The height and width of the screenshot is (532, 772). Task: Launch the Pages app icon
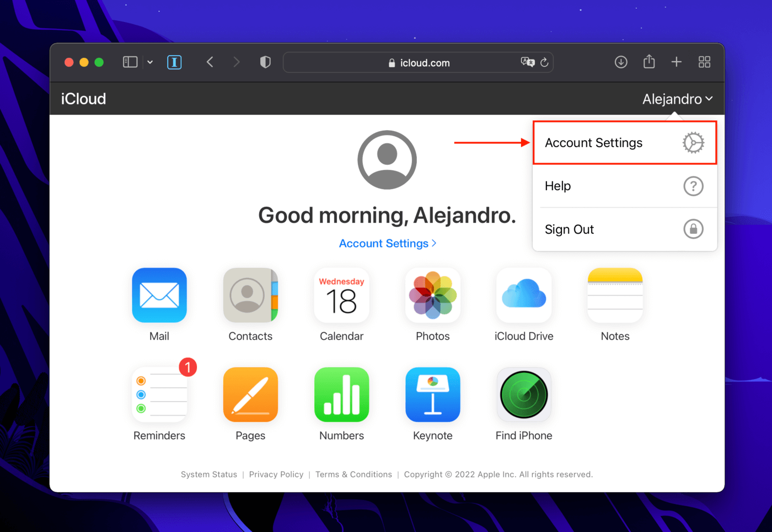point(250,395)
